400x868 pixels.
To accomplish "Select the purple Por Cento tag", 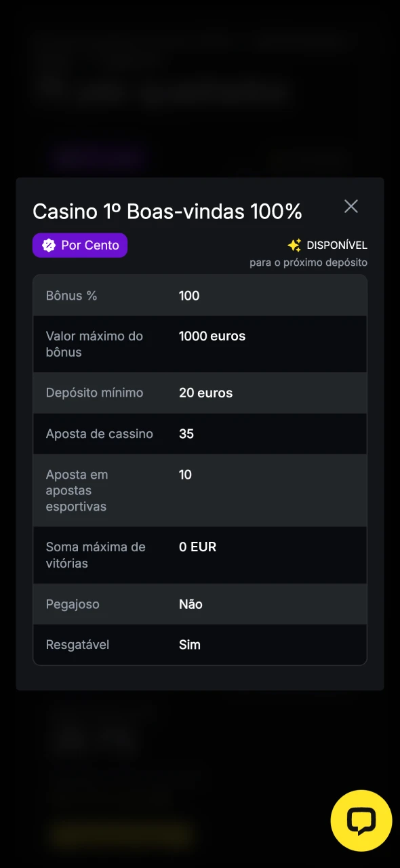I will (80, 245).
